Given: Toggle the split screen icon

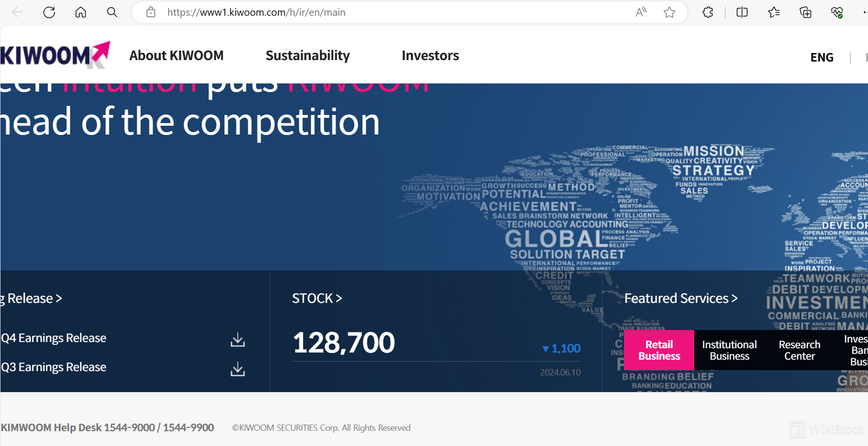Looking at the screenshot, I should tap(742, 12).
